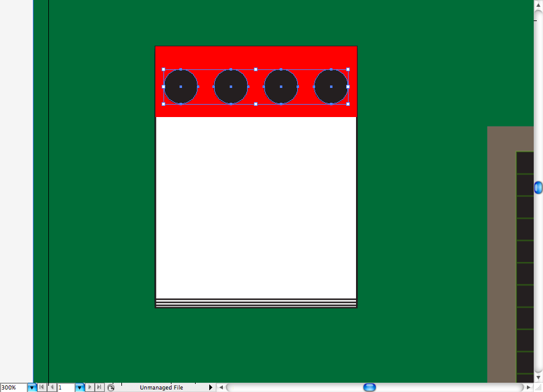The width and height of the screenshot is (543, 392).
Task: Go to the previous artboard
Action: (x=52, y=387)
